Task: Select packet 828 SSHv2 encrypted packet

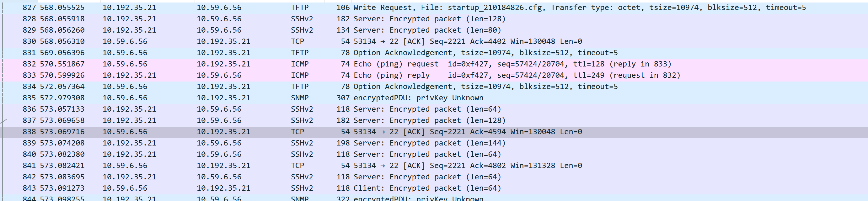Action: (x=405, y=19)
